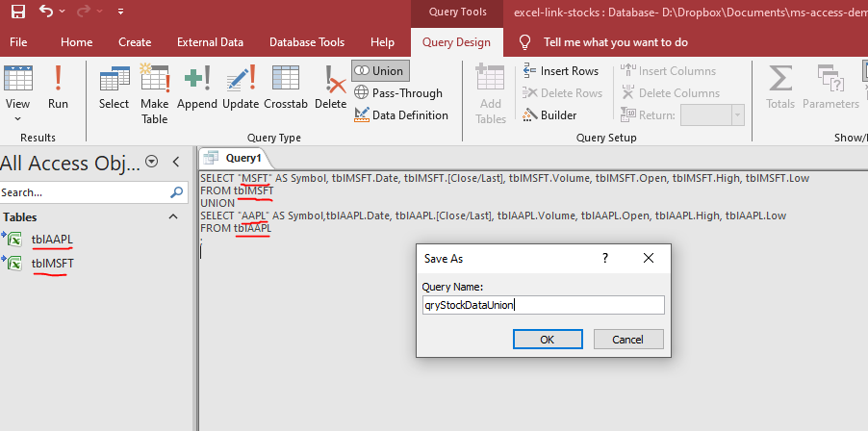The height and width of the screenshot is (431, 868).
Task: Open the Undo history dropdown arrow
Action: point(62,12)
